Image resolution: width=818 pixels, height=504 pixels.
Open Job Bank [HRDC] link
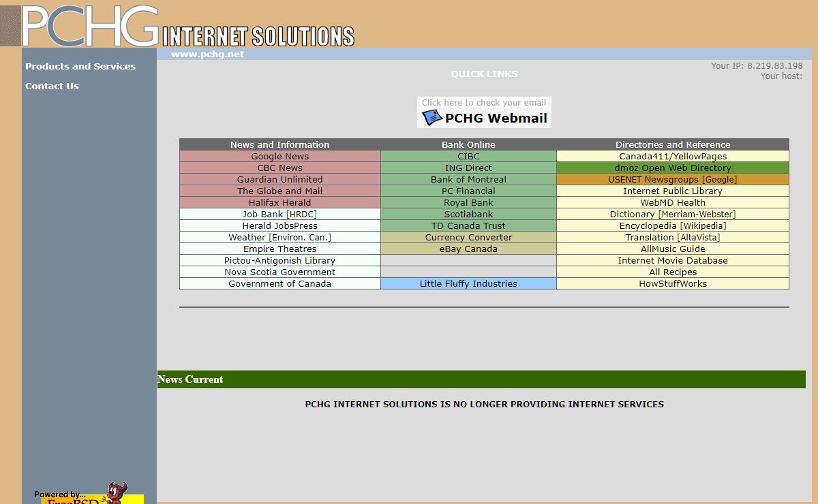pos(280,215)
